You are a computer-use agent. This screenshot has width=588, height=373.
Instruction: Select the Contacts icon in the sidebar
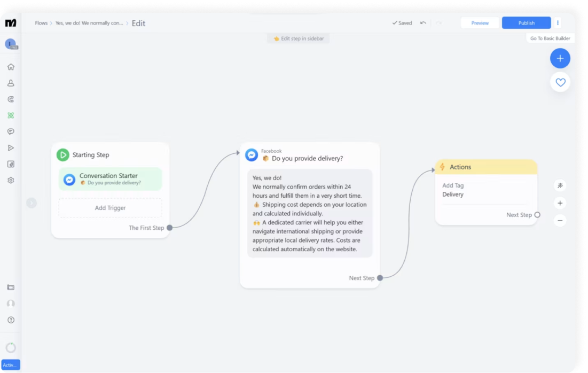click(11, 83)
